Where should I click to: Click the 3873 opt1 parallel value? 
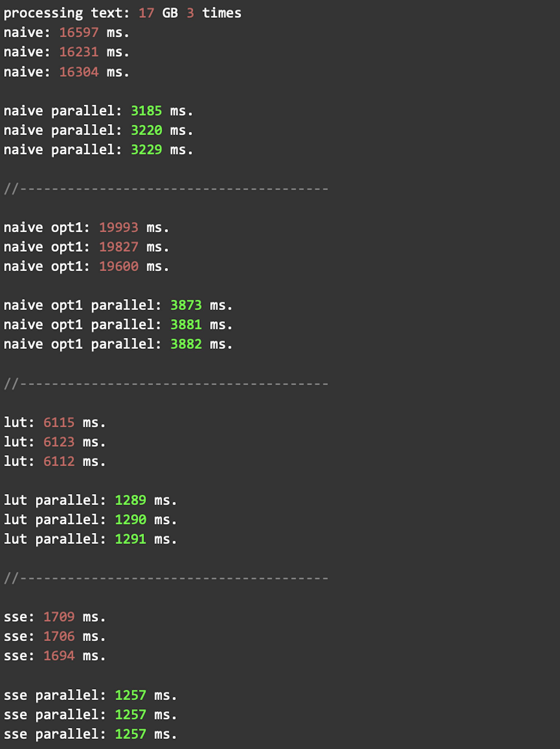186,305
